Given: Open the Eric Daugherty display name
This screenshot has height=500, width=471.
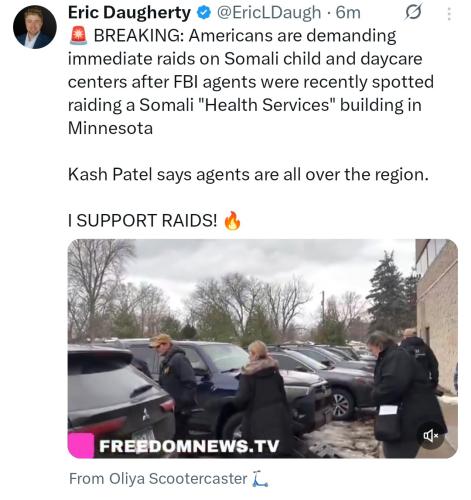Looking at the screenshot, I should 129,13.
